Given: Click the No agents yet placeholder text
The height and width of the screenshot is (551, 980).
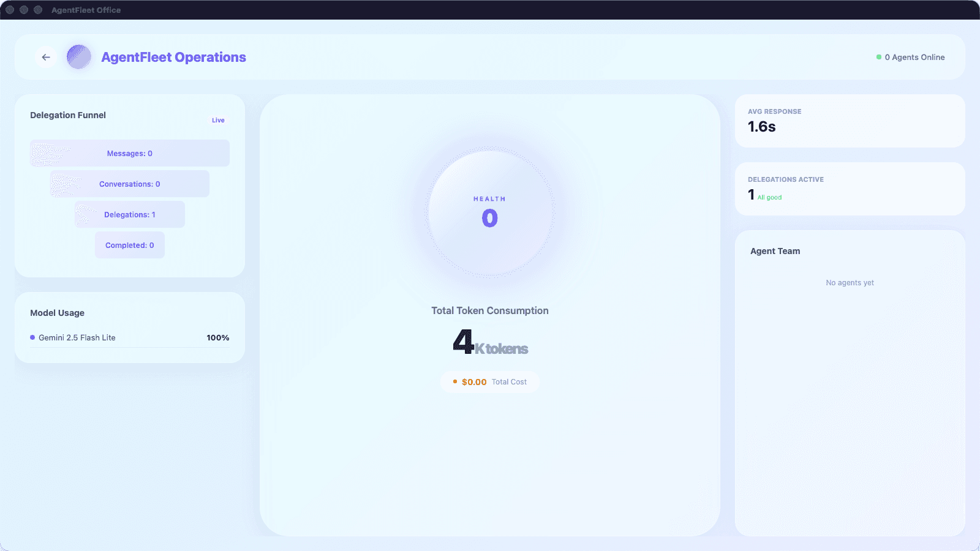Looking at the screenshot, I should [850, 282].
